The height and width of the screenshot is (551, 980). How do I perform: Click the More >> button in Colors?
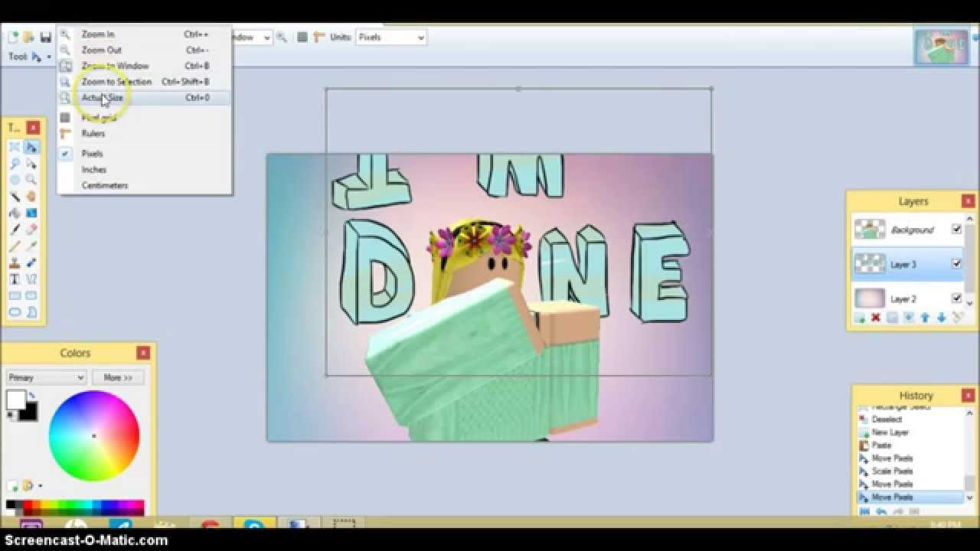[x=118, y=377]
